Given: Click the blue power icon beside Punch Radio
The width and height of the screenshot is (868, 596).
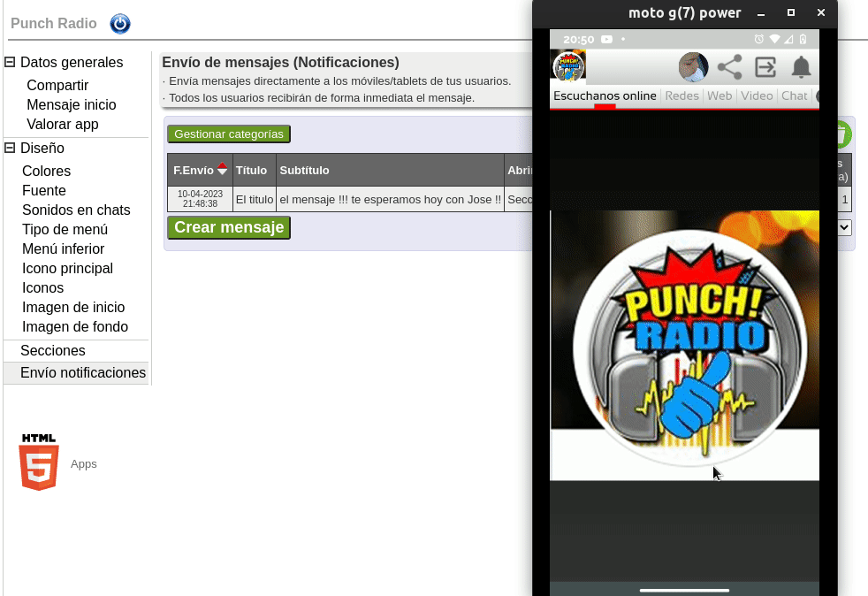Looking at the screenshot, I should coord(120,24).
